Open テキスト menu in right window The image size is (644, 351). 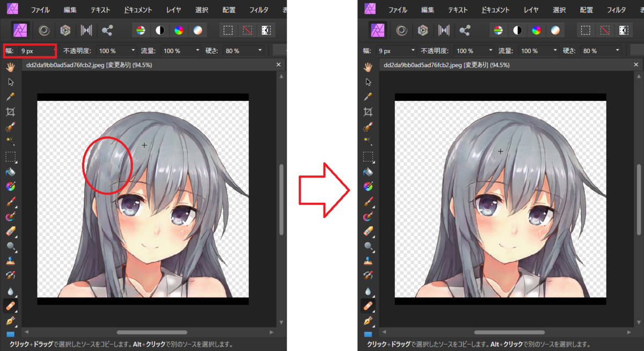(458, 10)
